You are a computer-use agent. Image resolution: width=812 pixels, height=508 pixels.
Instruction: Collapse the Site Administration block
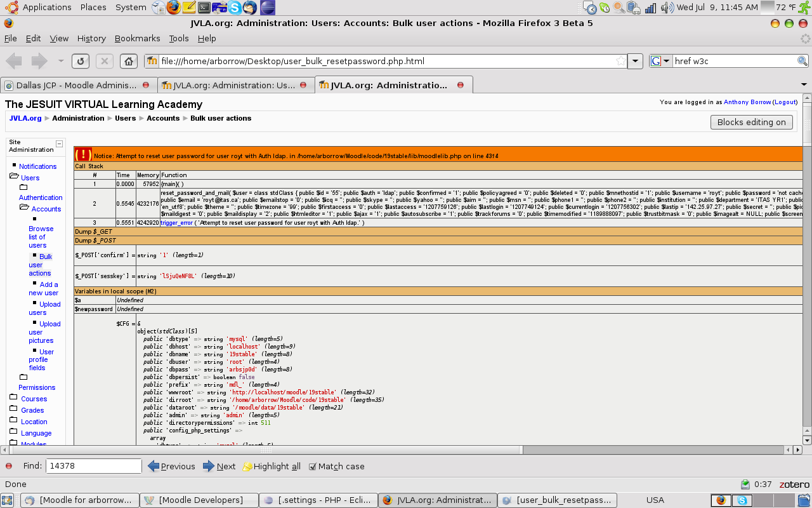click(x=60, y=144)
